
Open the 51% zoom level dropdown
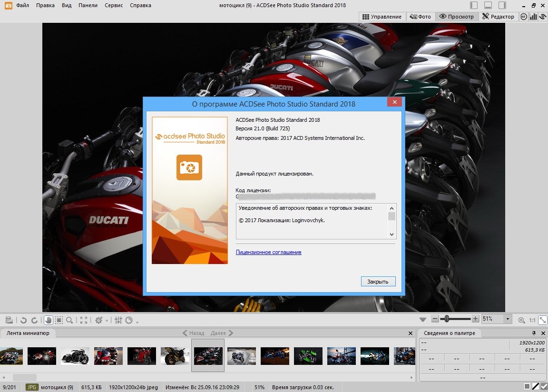point(508,319)
